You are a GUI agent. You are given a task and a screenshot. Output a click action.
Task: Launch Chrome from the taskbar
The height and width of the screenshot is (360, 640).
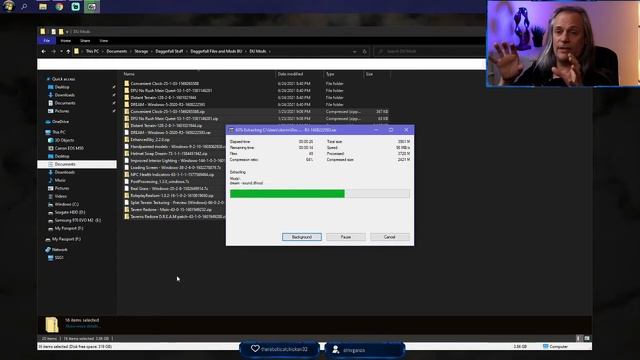tap(59, 7)
